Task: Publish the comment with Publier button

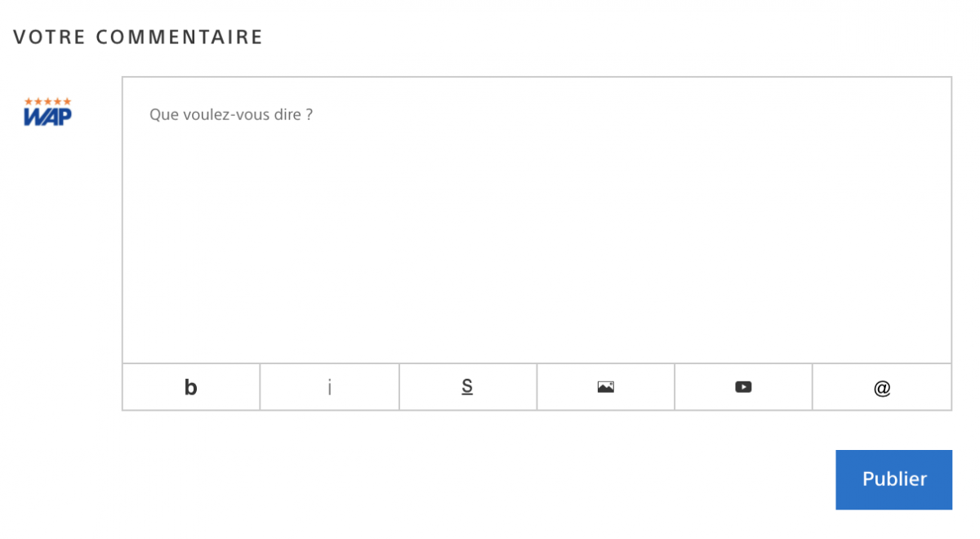Action: click(x=893, y=479)
